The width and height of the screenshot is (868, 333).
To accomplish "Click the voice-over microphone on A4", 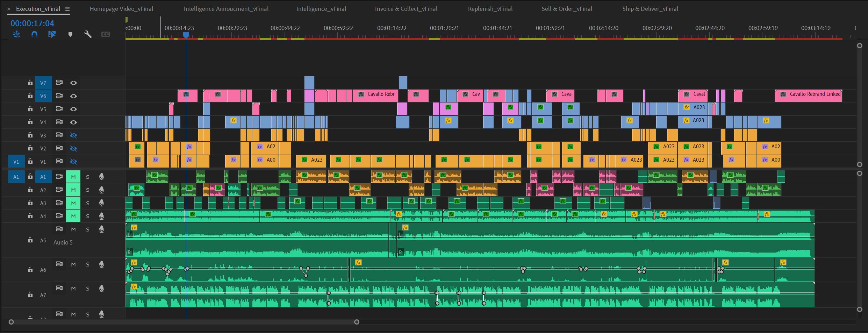I will [101, 216].
